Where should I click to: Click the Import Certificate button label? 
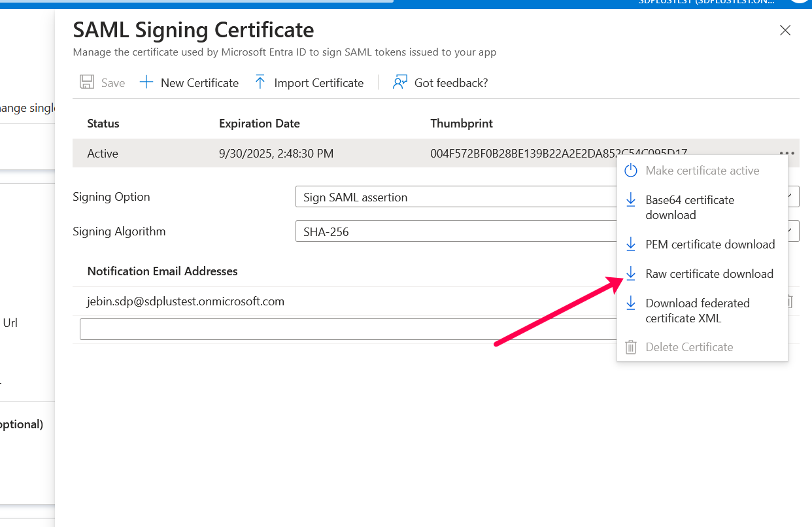[x=318, y=83]
